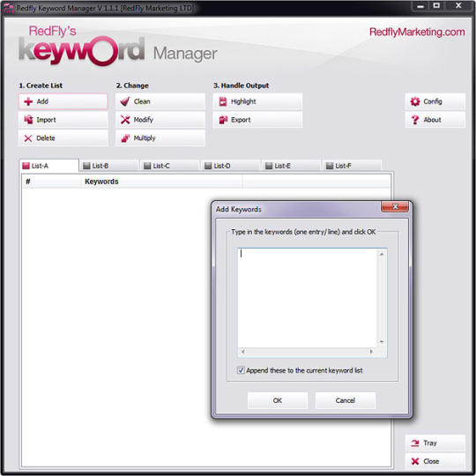The width and height of the screenshot is (476, 476).
Task: Open the RedflyMarketing.com link
Action: pos(417,32)
